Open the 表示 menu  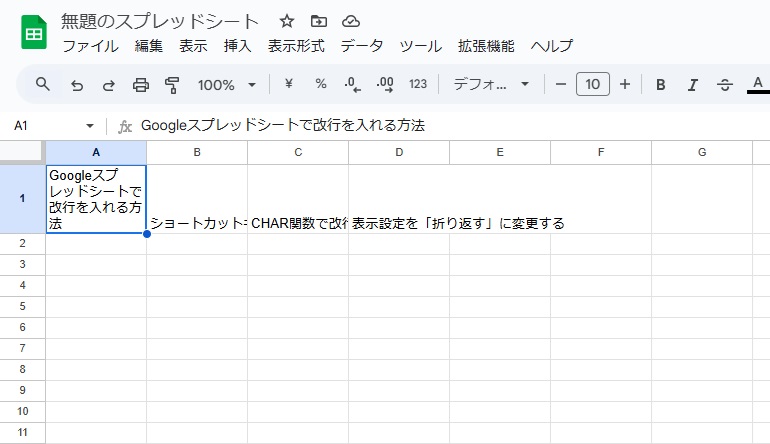(x=193, y=46)
